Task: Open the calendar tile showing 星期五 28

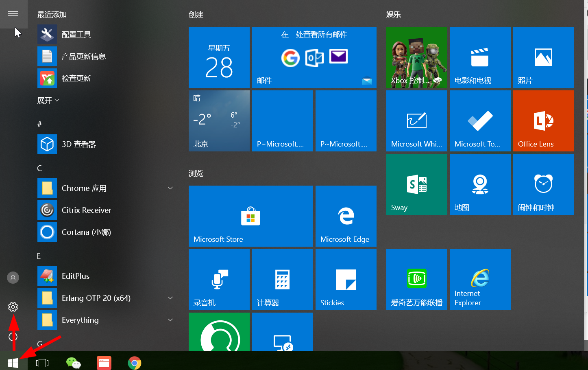Action: coord(219,57)
